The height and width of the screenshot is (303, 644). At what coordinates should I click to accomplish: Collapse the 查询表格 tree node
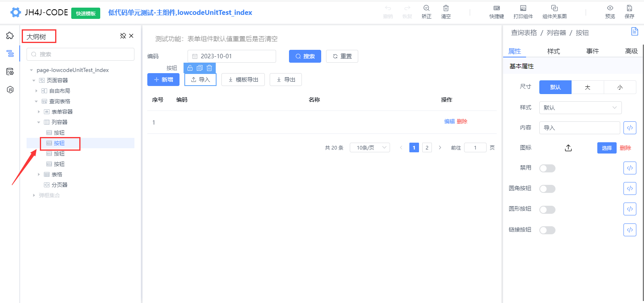(36, 101)
